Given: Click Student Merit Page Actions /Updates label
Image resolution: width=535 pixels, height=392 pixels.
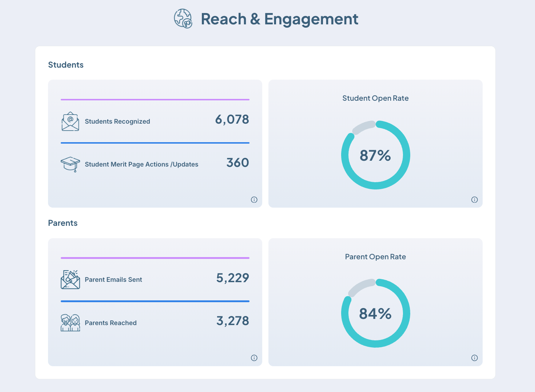Looking at the screenshot, I should pyautogui.click(x=141, y=164).
